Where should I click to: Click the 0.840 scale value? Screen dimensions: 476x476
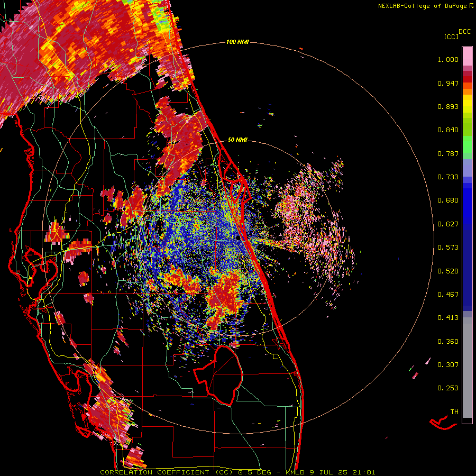[x=448, y=130]
